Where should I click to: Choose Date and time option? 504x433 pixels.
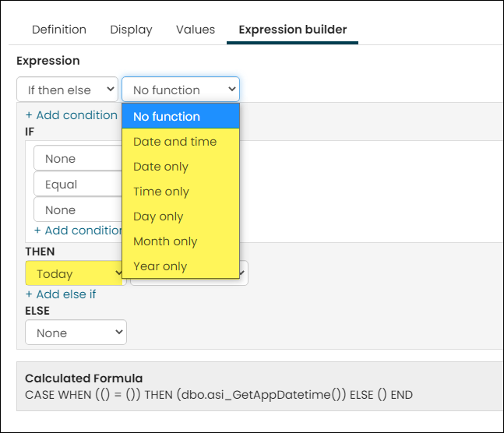[x=181, y=142]
